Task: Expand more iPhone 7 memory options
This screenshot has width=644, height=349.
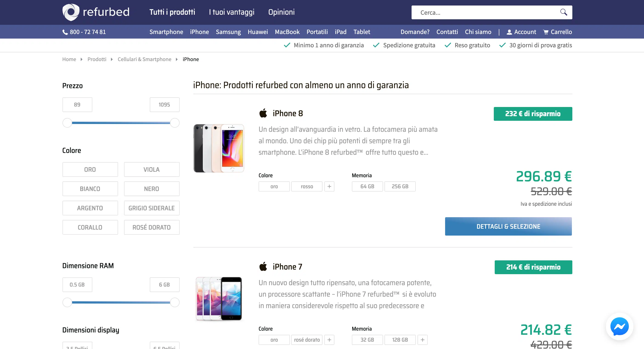Action: click(x=422, y=340)
